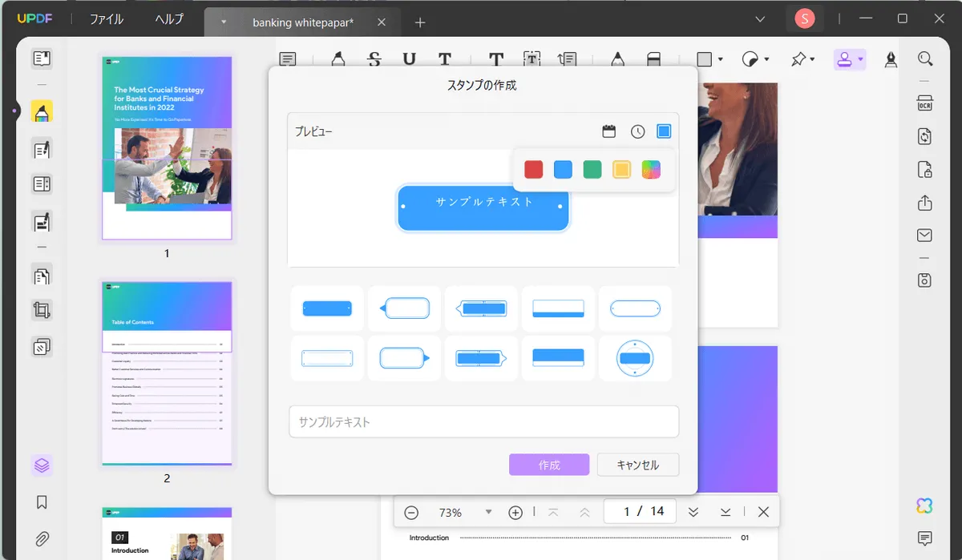
Task: Open the stamp color square in preview header
Action: (664, 131)
